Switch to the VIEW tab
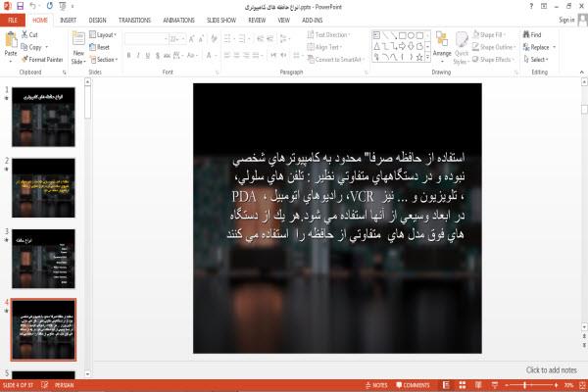Viewport: 588px width, 392px height. (x=283, y=20)
